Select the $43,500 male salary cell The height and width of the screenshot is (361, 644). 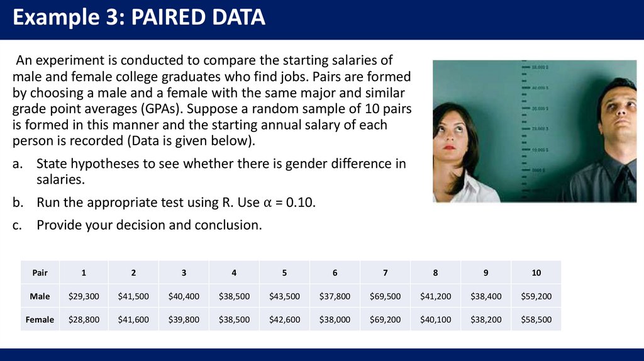[284, 296]
